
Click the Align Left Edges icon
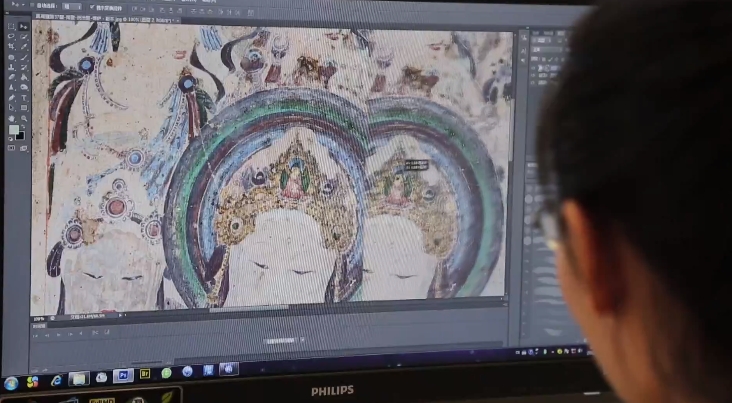[162, 10]
